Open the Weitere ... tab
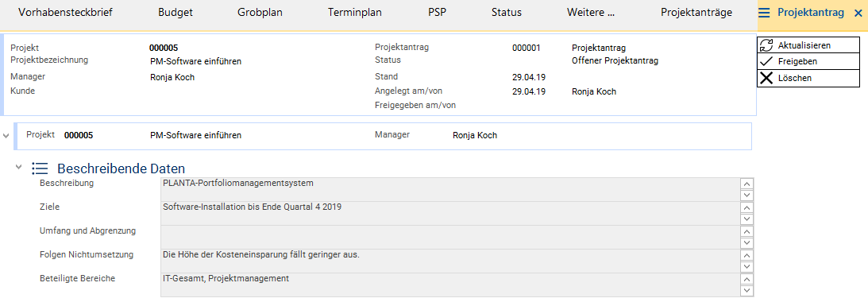Image resolution: width=868 pixels, height=302 pixels. coord(591,13)
